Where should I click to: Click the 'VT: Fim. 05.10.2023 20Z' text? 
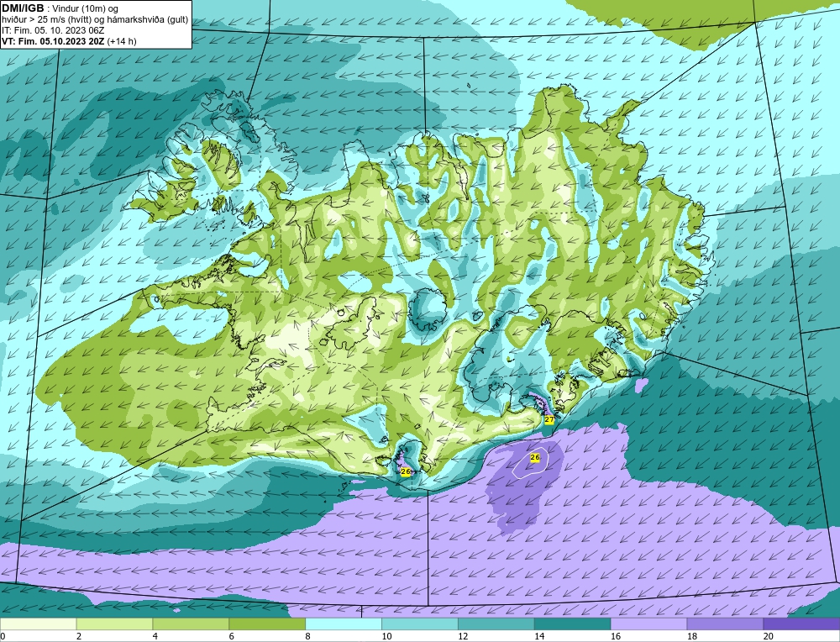54,41
